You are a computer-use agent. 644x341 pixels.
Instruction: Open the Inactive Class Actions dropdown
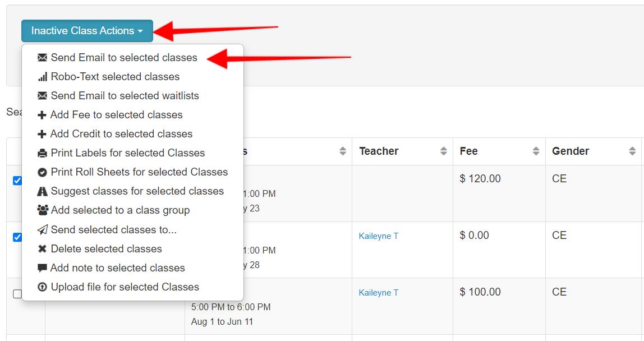pos(87,31)
